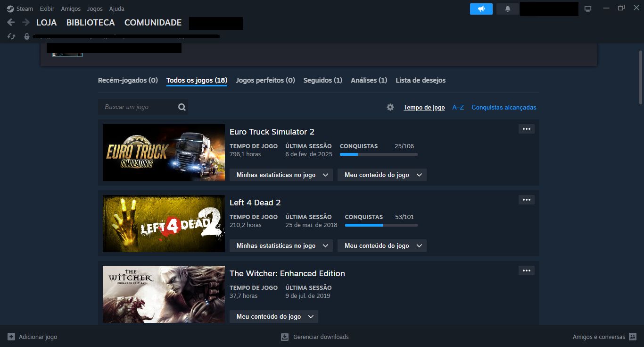This screenshot has width=644, height=347.
Task: Open Left 4 Dead 2 more options
Action: [527, 200]
